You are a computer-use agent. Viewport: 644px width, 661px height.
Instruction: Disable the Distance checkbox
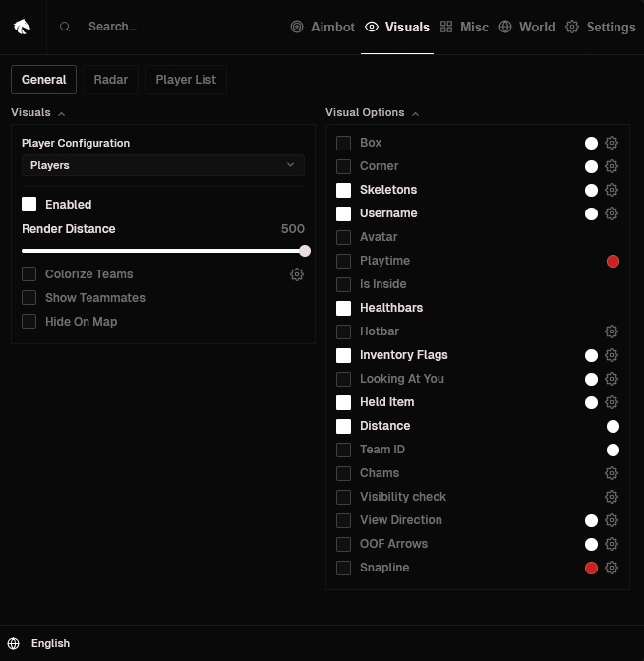coord(343,426)
